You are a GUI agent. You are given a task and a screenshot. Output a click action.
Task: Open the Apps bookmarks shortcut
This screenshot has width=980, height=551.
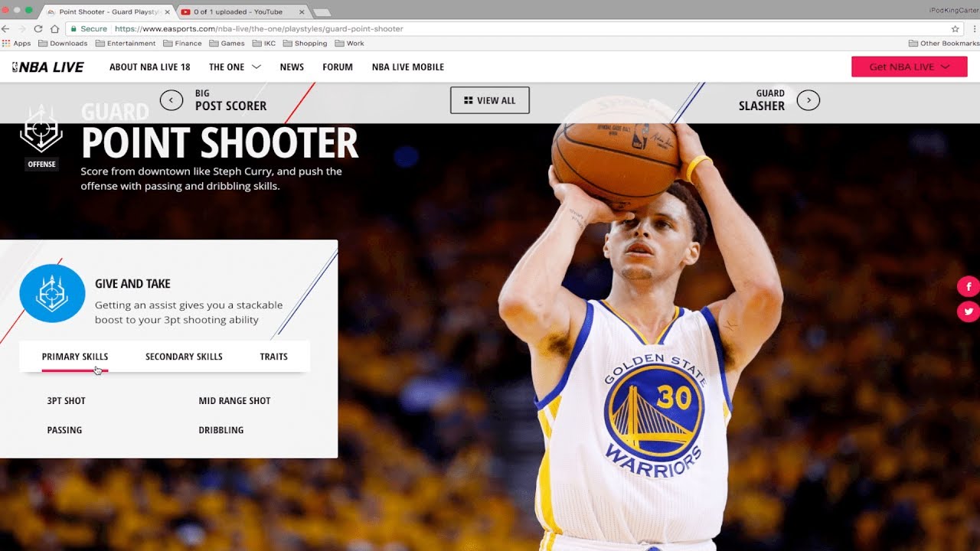click(x=17, y=44)
